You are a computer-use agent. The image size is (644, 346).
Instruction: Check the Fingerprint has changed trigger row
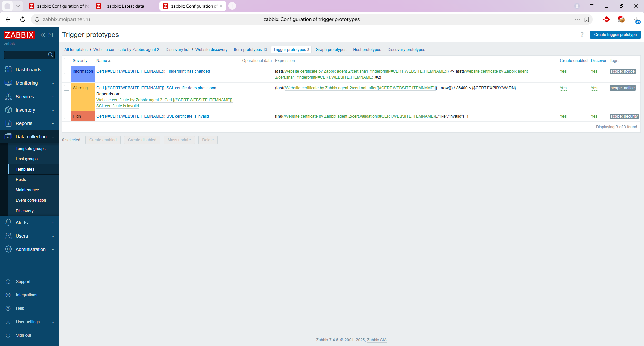pos(67,71)
